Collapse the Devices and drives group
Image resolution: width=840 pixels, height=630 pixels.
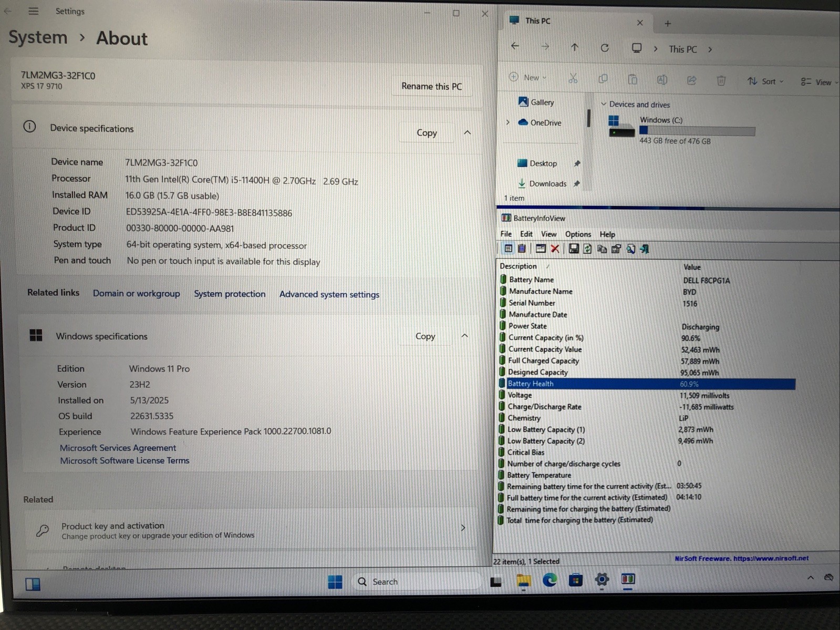pyautogui.click(x=604, y=104)
